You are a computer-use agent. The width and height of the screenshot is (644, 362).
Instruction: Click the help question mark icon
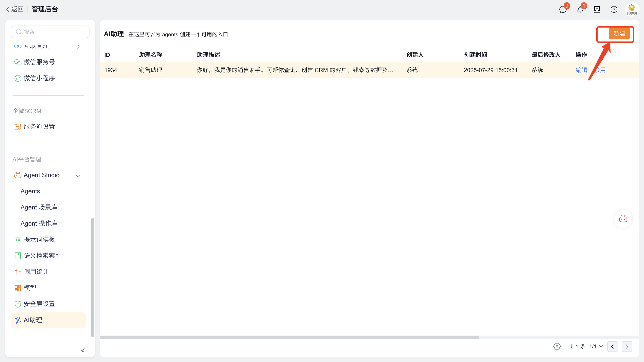pos(614,9)
